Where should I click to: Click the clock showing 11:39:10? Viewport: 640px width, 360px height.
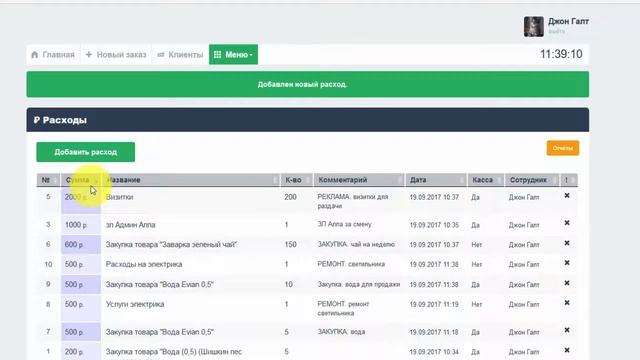(561, 54)
